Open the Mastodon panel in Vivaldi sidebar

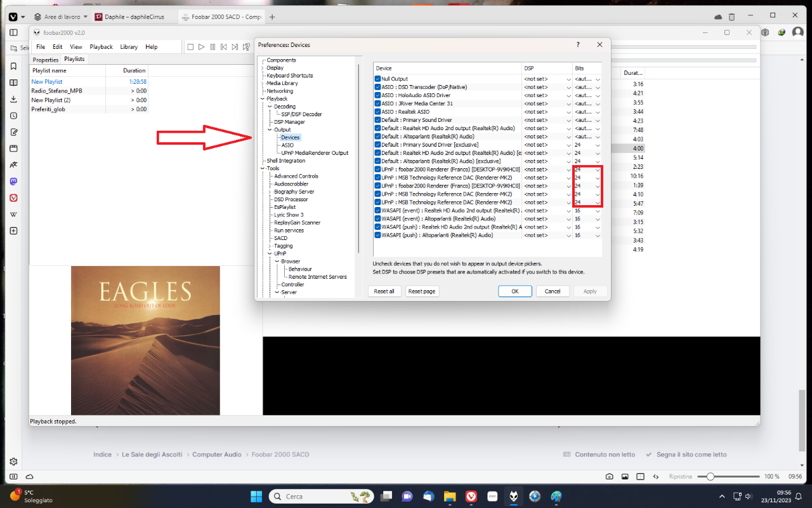click(x=13, y=181)
